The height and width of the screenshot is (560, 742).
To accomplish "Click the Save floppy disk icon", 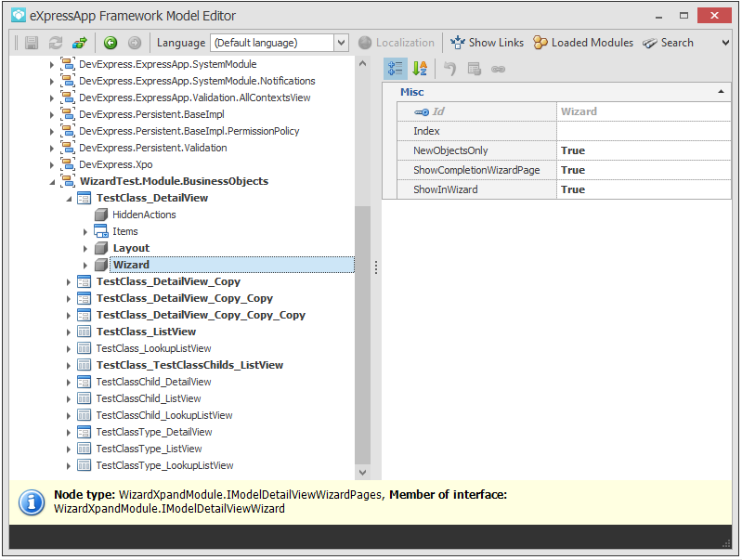I will pos(32,43).
